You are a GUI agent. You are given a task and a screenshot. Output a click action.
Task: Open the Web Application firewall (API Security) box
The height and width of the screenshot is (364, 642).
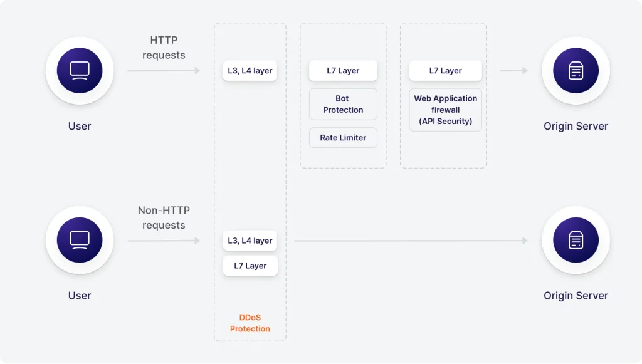(446, 110)
